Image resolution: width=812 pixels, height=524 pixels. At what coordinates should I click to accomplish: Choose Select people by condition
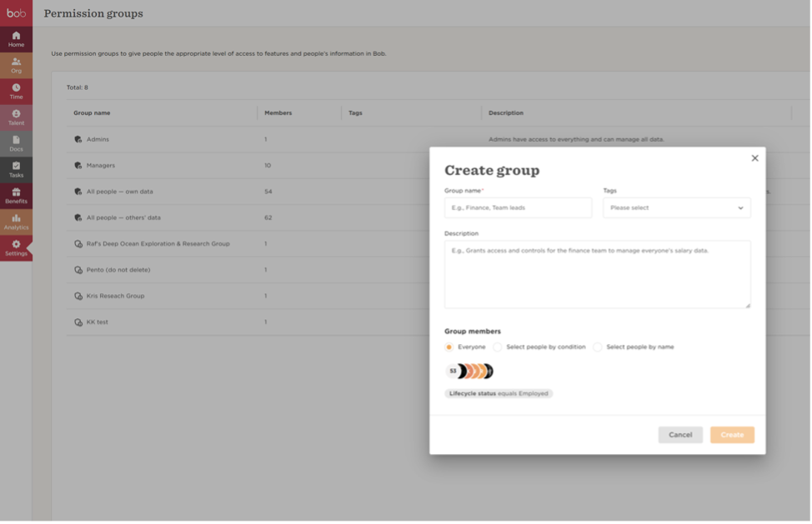click(498, 347)
